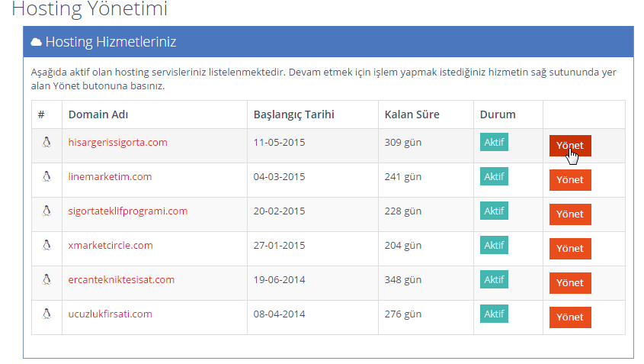Select start date 08-04-2014
Screen dimensions: 644x364
(x=279, y=314)
